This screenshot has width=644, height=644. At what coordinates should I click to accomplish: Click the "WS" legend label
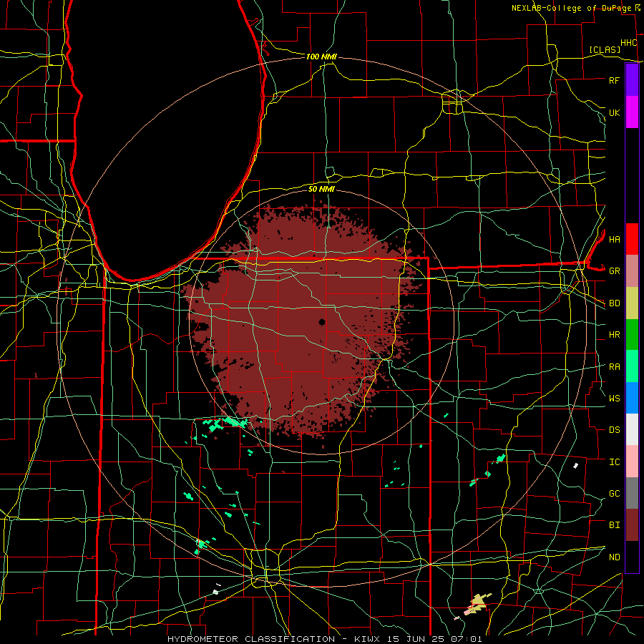pyautogui.click(x=614, y=398)
